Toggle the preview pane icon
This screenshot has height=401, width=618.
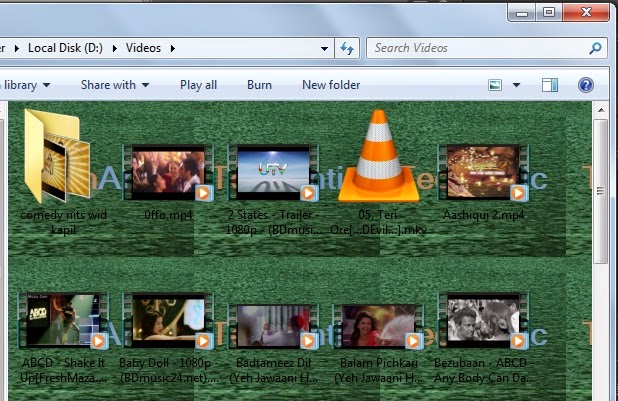click(x=550, y=85)
